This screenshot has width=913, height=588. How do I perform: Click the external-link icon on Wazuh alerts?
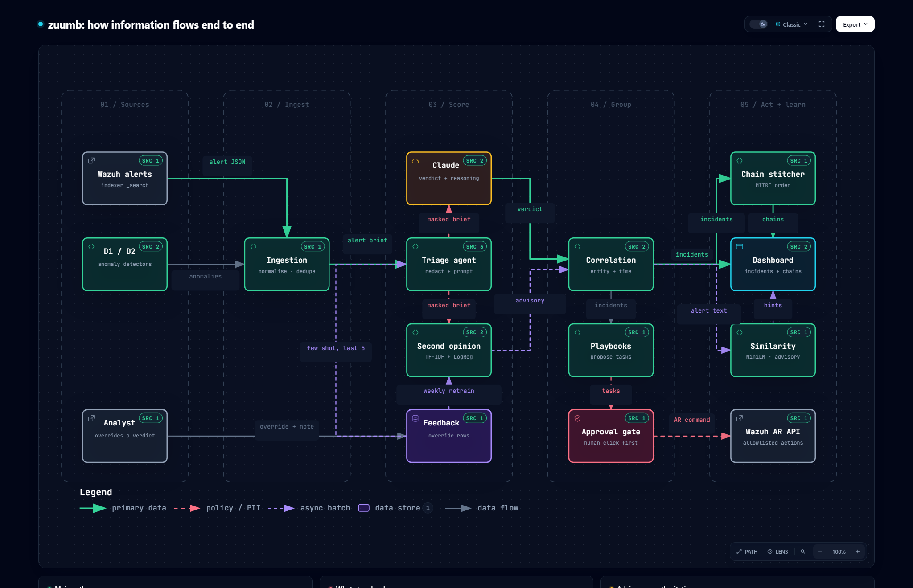coord(91,161)
